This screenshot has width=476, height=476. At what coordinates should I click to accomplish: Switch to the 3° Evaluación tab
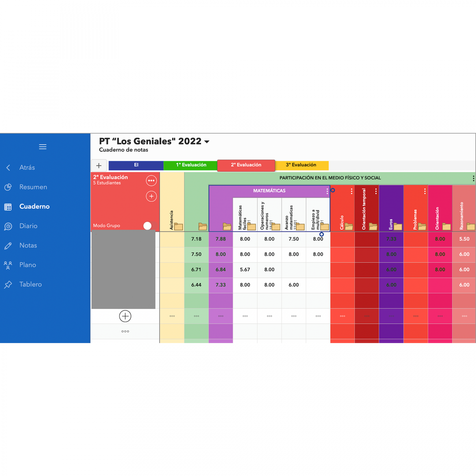tap(301, 165)
